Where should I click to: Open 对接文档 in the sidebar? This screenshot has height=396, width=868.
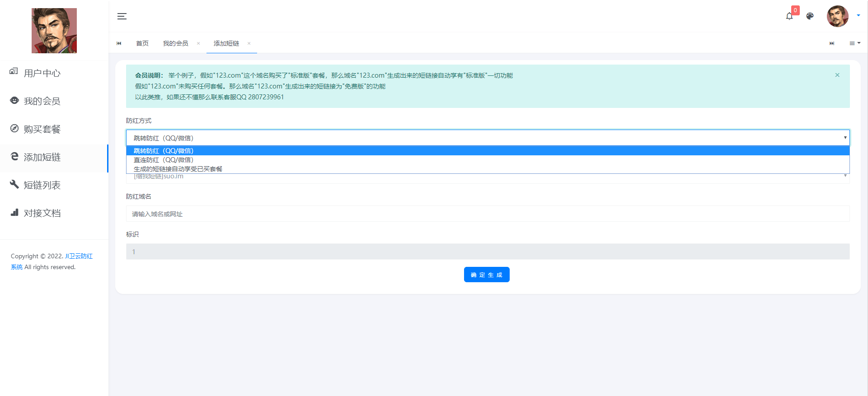tap(42, 213)
